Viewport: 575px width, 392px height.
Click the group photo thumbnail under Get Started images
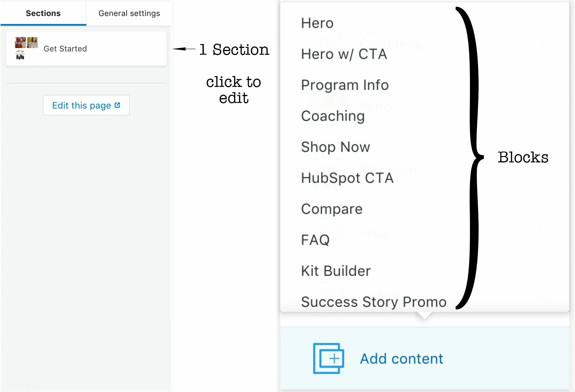pyautogui.click(x=20, y=55)
